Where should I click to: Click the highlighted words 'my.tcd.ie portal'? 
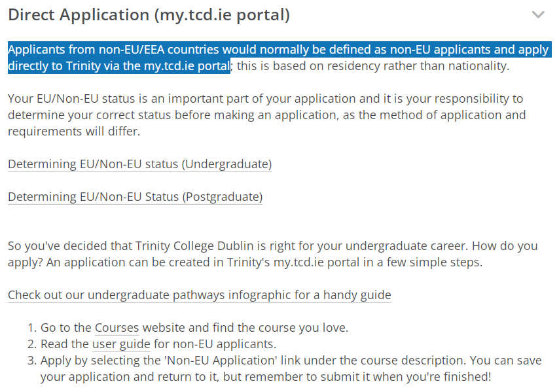click(187, 66)
